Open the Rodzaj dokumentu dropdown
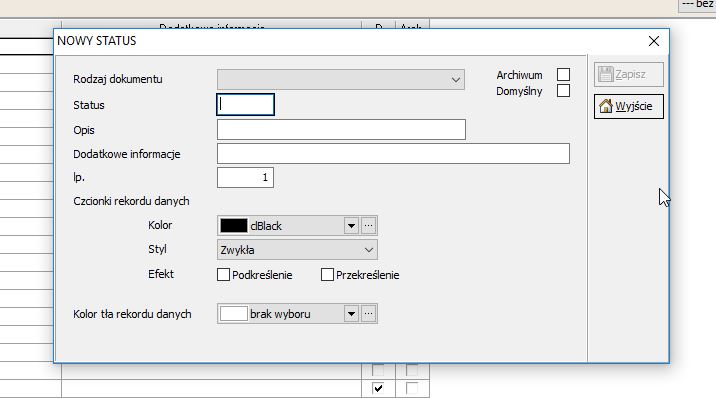The image size is (716, 398). click(341, 79)
